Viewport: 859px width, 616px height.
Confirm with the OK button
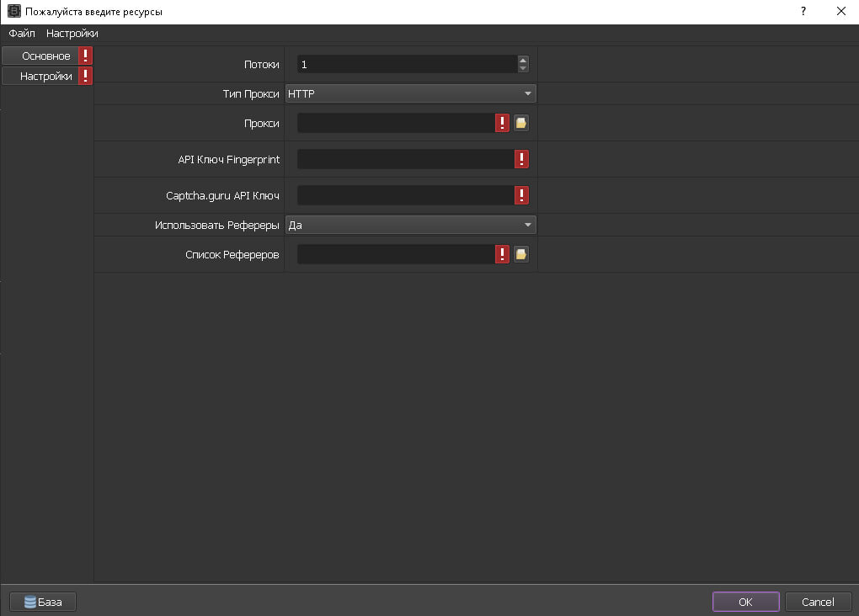(x=745, y=602)
